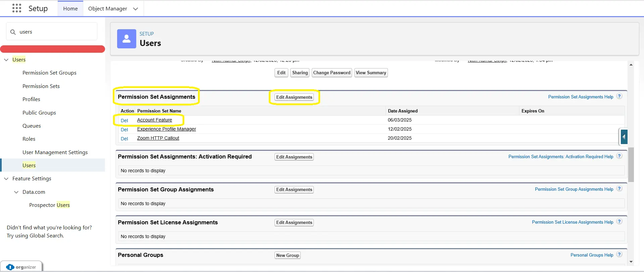
Task: Click the search magnifier icon in Quick Find
Action: [13, 32]
